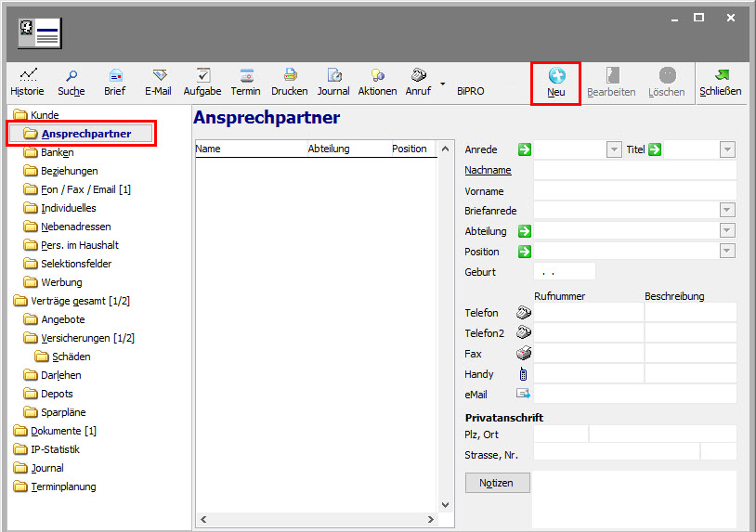Create a new Aufgabe task

point(202,76)
